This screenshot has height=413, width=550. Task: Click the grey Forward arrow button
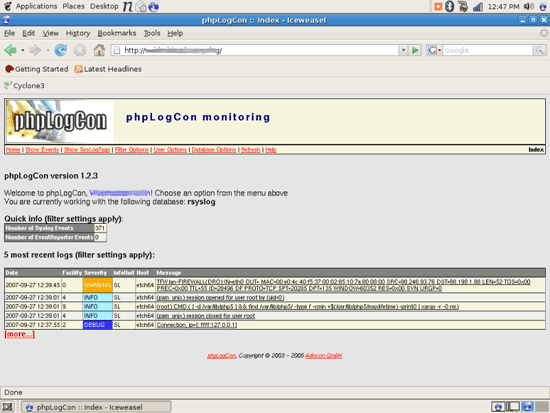[x=35, y=50]
